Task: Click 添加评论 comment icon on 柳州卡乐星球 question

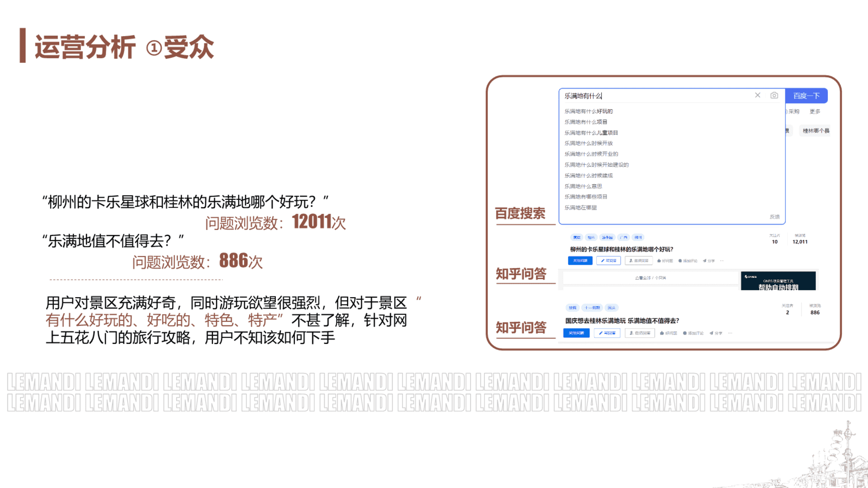Action: point(680,261)
